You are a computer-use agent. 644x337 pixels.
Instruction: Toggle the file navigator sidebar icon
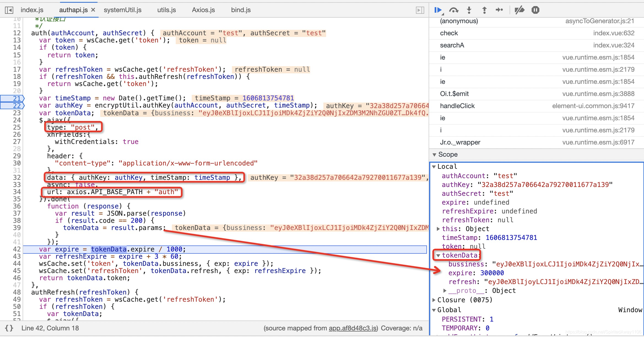[9, 10]
